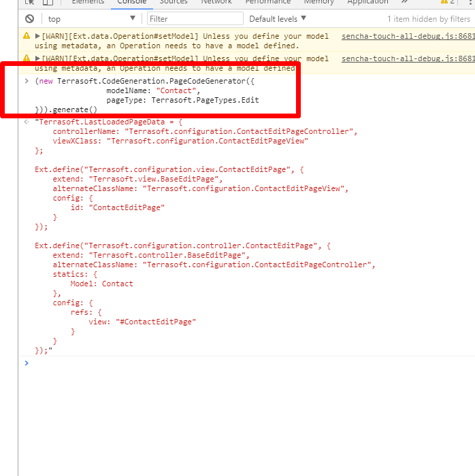Click 'pageType: Terrasoft.PageTypes.Edit' line
Image resolution: width=475 pixels, height=476 pixels.
[182, 100]
